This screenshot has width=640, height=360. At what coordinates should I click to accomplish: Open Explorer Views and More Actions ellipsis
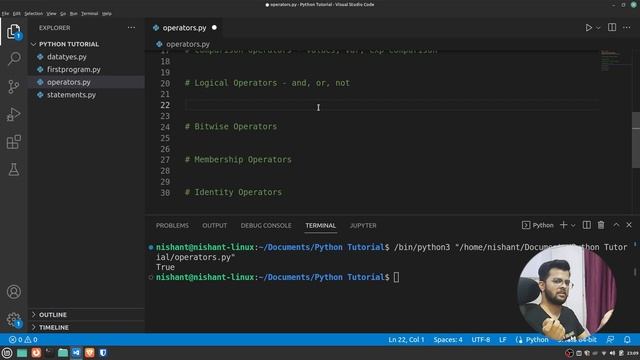click(x=131, y=28)
